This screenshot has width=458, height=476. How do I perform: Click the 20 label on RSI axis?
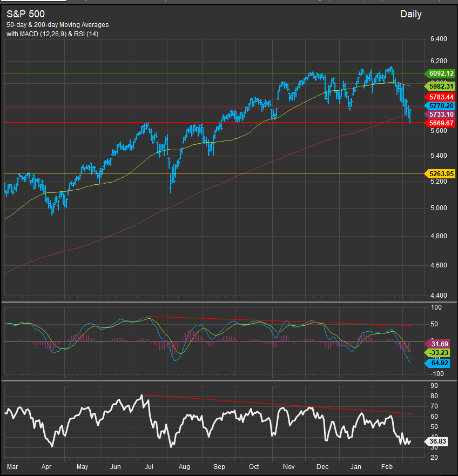click(x=434, y=458)
